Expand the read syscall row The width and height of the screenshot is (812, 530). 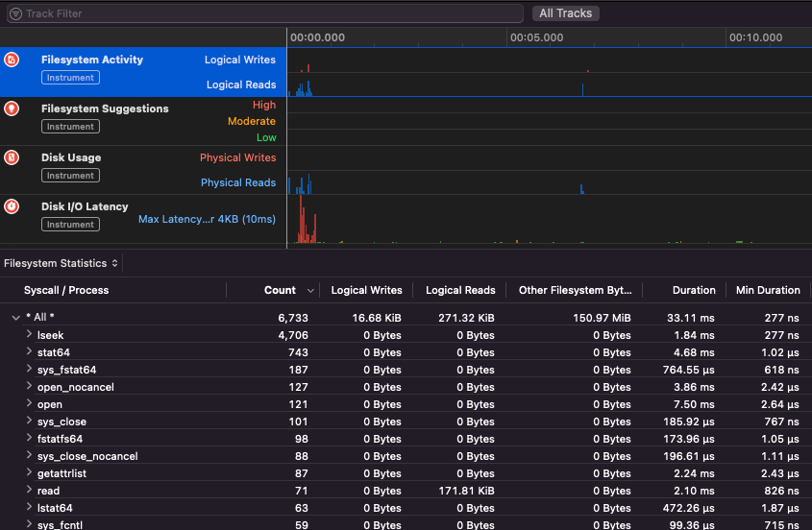pyautogui.click(x=29, y=491)
